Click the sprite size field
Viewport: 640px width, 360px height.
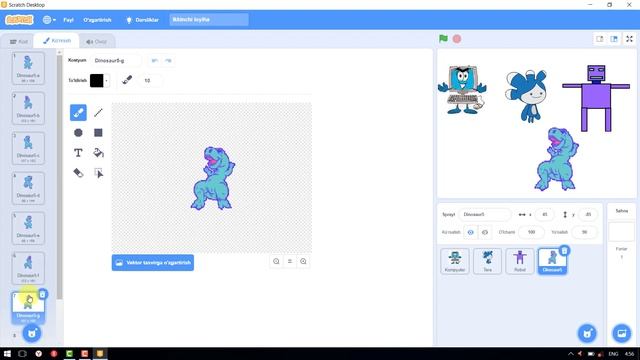531,232
